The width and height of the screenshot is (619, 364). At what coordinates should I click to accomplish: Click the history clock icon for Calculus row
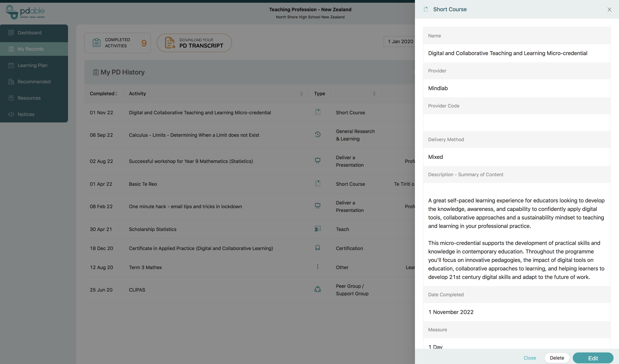[318, 134]
